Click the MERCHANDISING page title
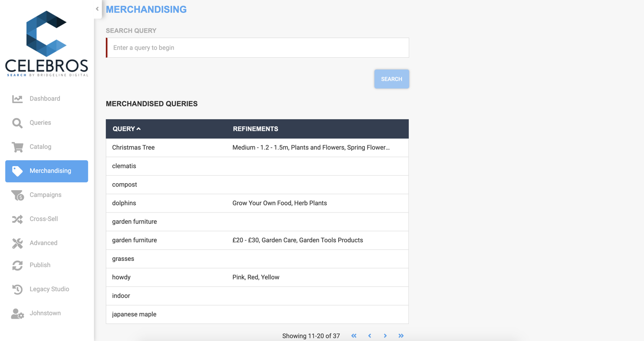644x341 pixels. (146, 9)
